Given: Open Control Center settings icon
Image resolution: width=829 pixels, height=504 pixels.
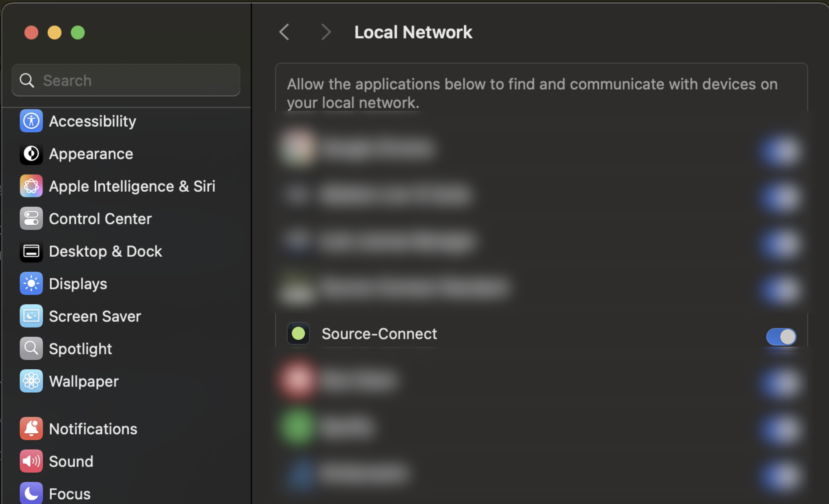Looking at the screenshot, I should coord(31,219).
